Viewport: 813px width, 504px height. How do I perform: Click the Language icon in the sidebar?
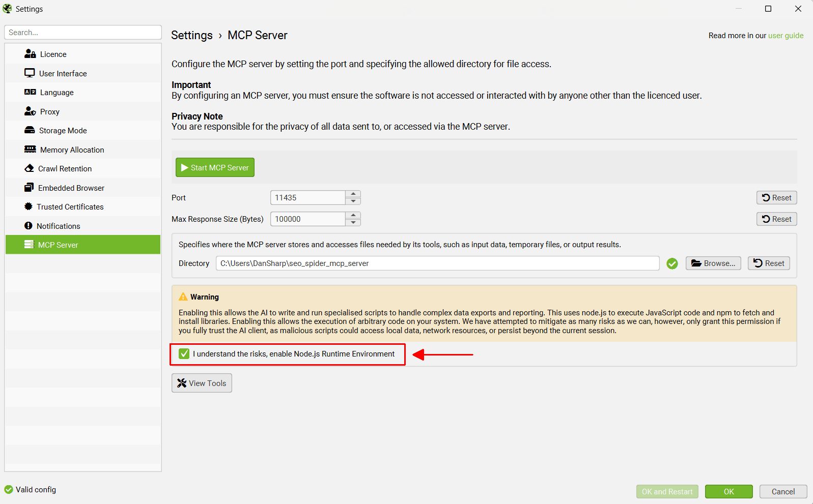(x=30, y=92)
